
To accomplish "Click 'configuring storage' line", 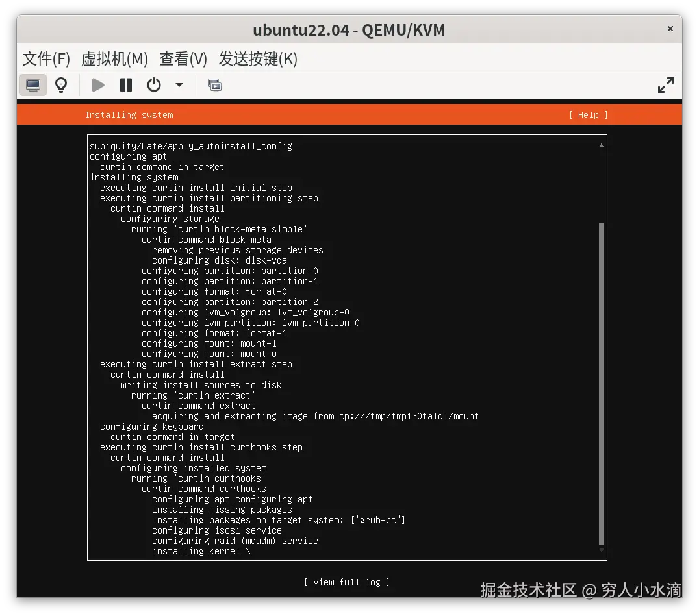I will (170, 219).
